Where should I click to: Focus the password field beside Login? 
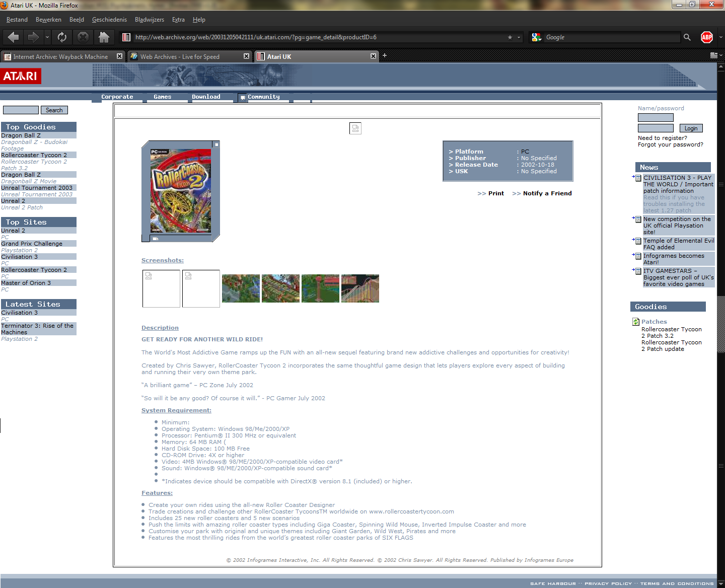[656, 128]
